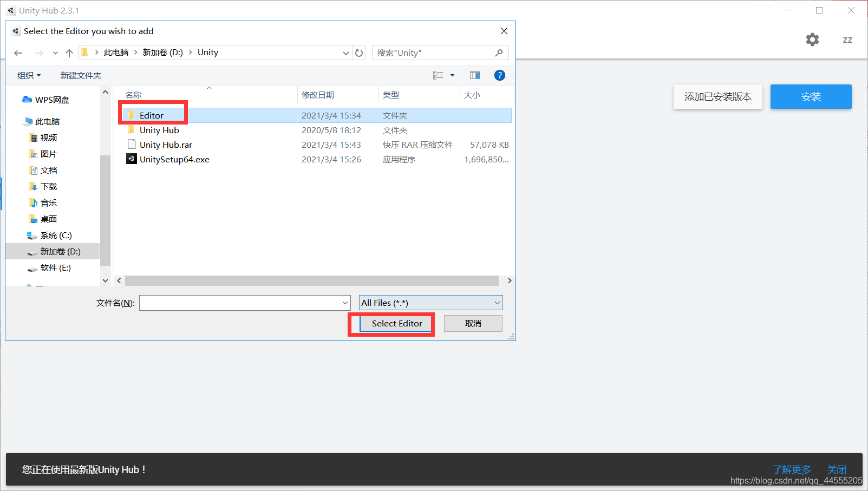Open the 了解更多 link
This screenshot has width=868, height=491.
coord(792,469)
